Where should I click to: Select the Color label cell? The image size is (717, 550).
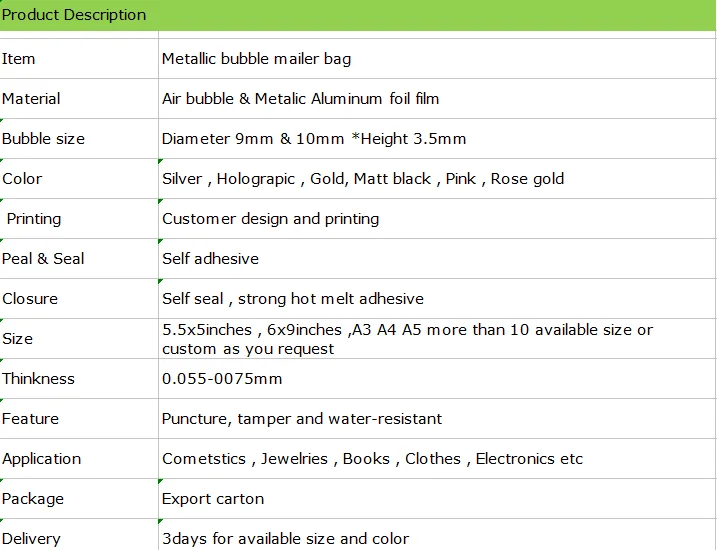click(x=22, y=179)
